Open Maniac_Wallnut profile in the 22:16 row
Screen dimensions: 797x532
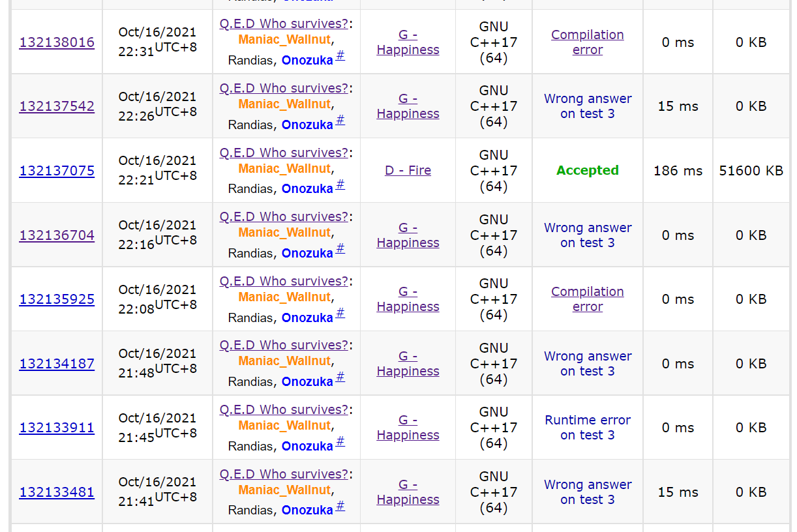tap(284, 233)
